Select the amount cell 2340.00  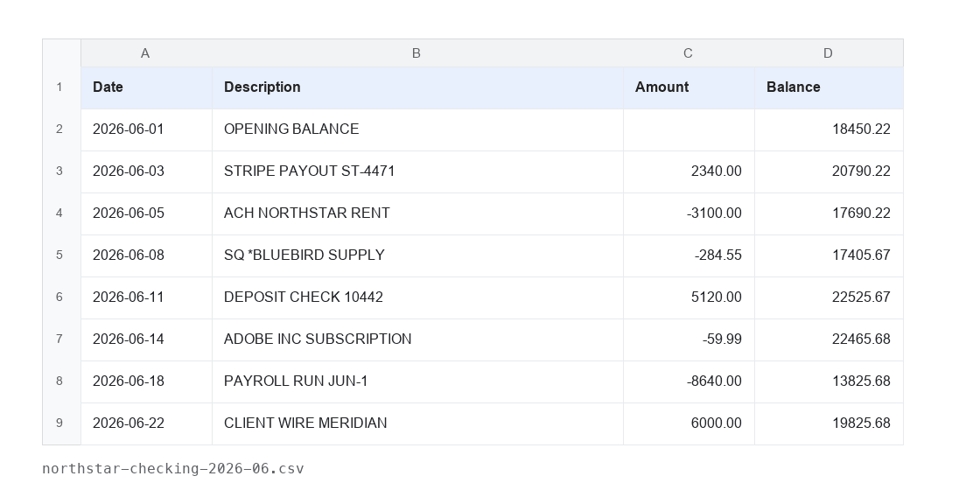(x=689, y=171)
